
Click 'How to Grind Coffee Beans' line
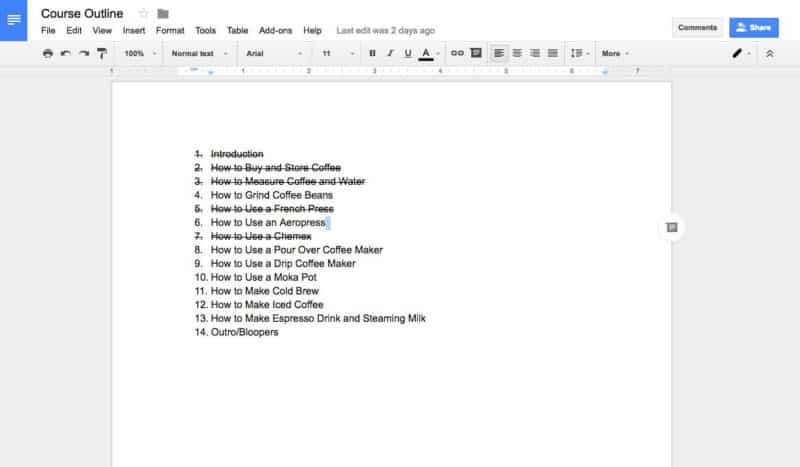[x=271, y=195]
